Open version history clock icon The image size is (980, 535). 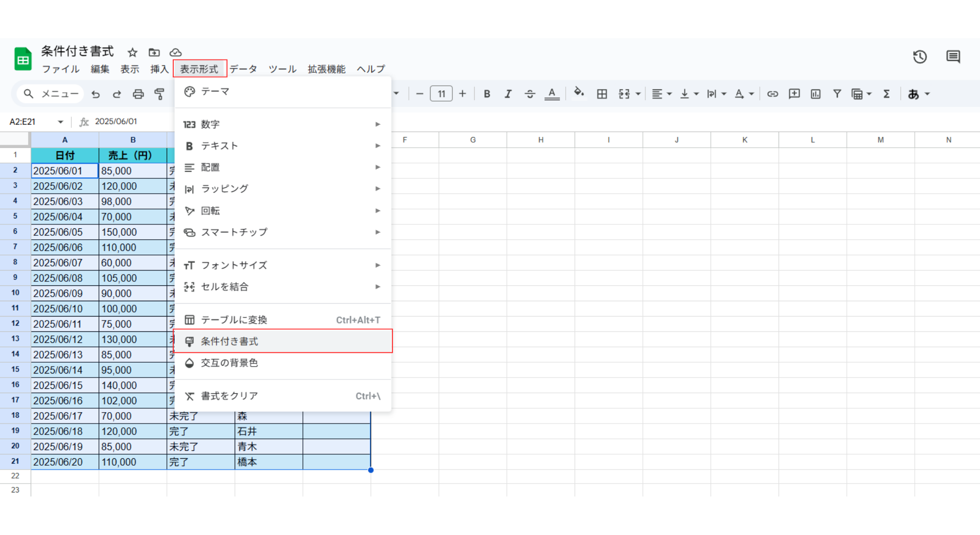920,56
